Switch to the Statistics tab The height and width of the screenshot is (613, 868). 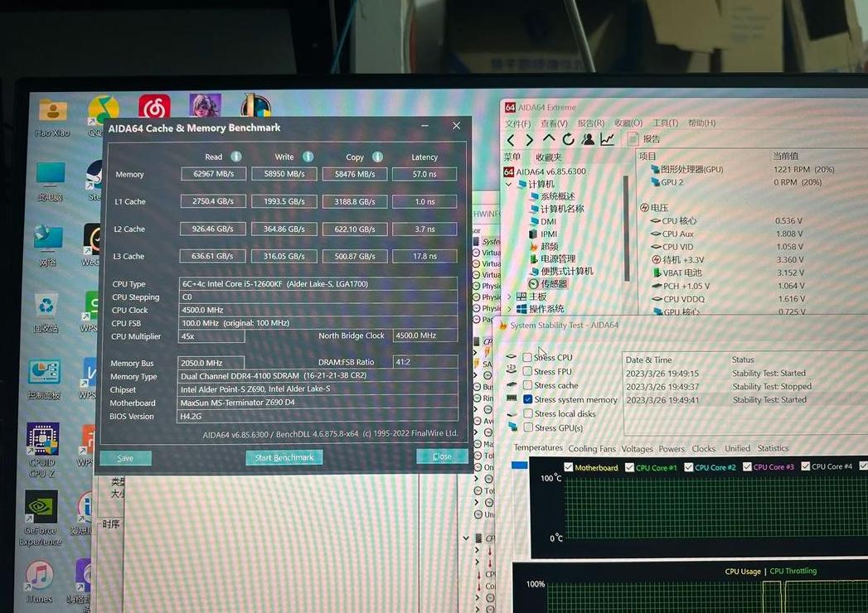click(773, 448)
